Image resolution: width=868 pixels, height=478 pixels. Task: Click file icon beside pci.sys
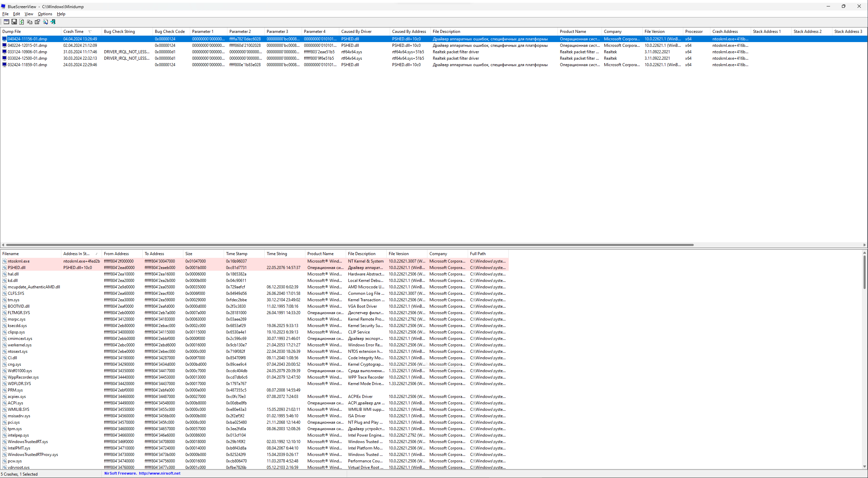click(5, 422)
